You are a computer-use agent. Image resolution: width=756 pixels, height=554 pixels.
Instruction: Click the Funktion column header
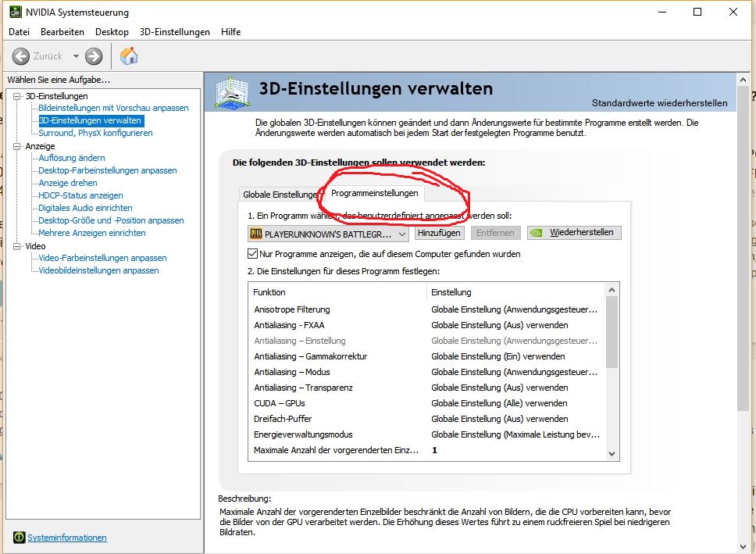click(337, 292)
